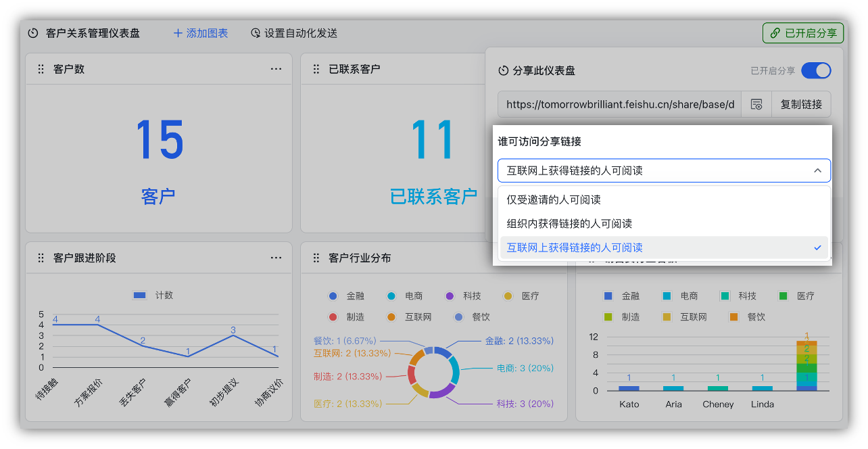The image size is (868, 449).
Task: Click the drag handle of 已联系客户 card
Action: [316, 68]
